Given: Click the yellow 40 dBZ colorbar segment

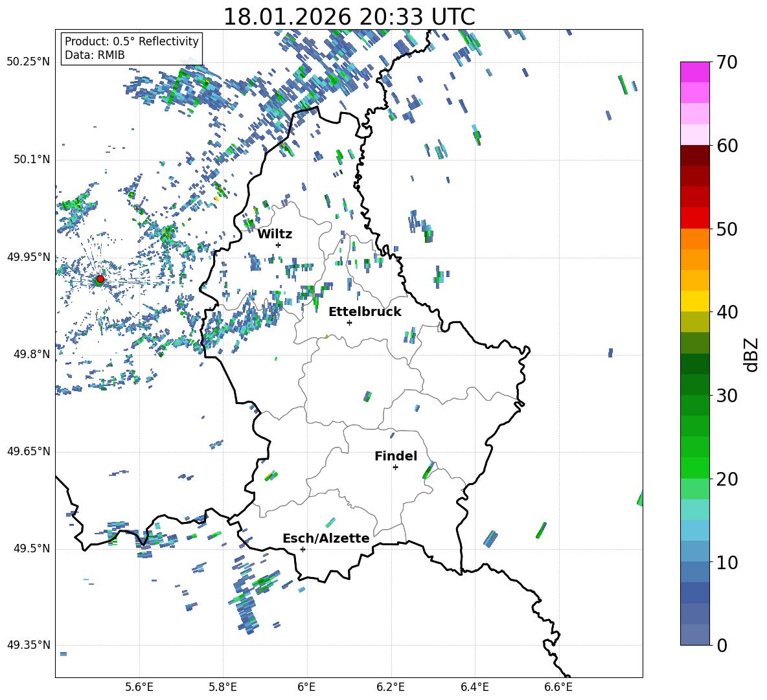Looking at the screenshot, I should point(694,301).
